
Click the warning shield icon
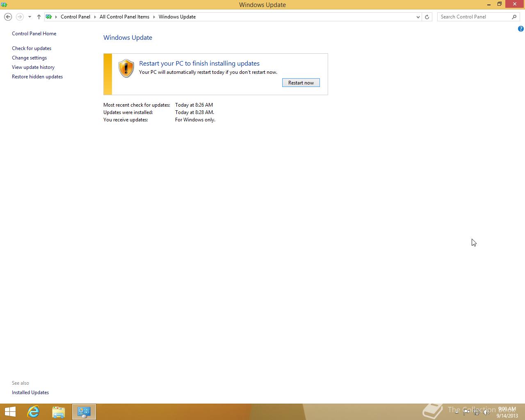(126, 68)
